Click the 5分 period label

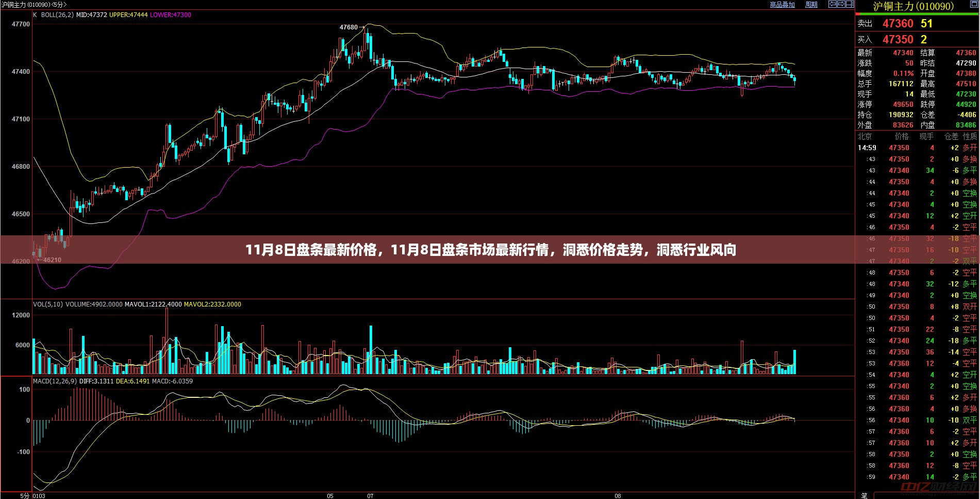(x=25, y=495)
